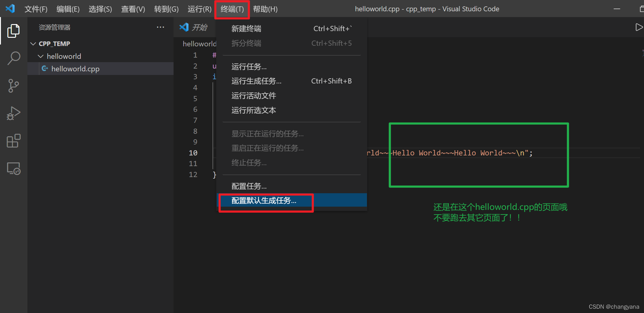
Task: Collapse the helloworld folder
Action: click(x=40, y=56)
